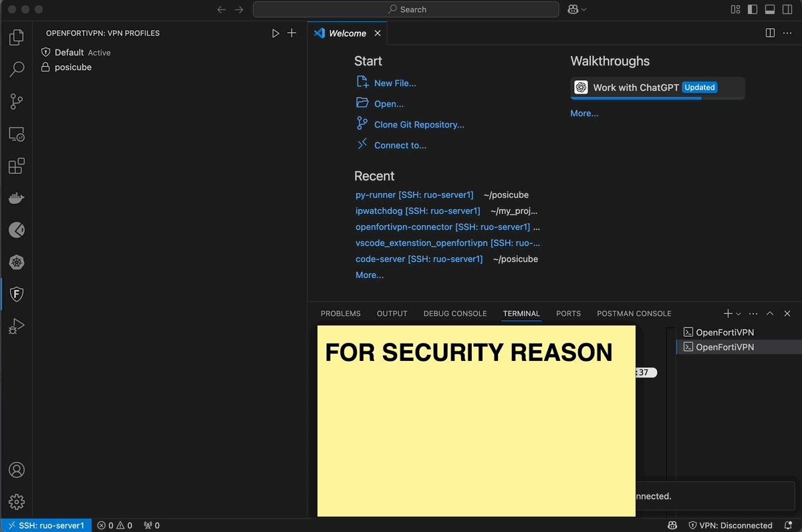Switch to the Ports tab

click(569, 313)
